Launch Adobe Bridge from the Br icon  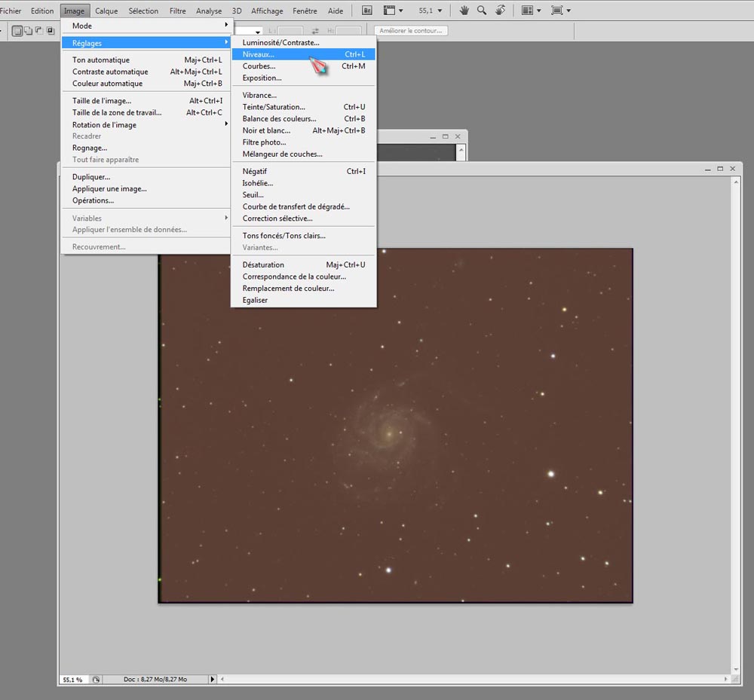367,11
